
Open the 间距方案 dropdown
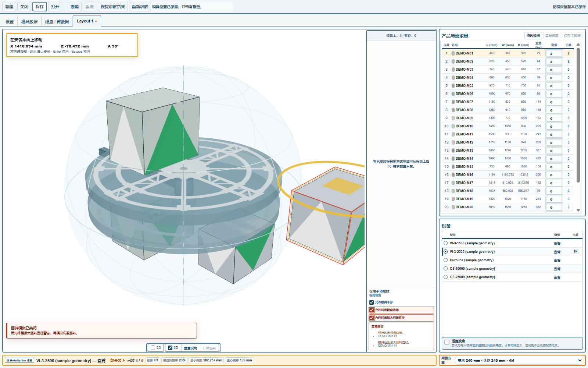coord(520,361)
